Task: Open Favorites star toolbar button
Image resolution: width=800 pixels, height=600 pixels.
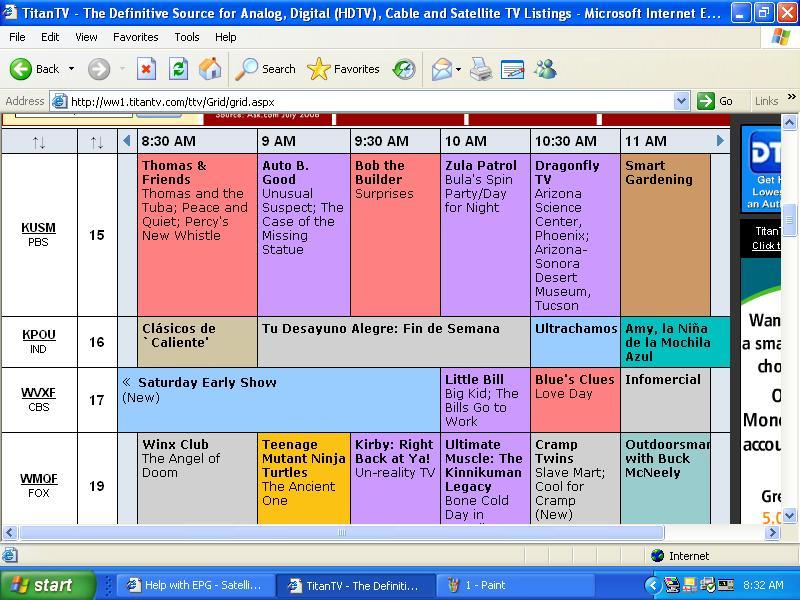Action: pos(343,69)
